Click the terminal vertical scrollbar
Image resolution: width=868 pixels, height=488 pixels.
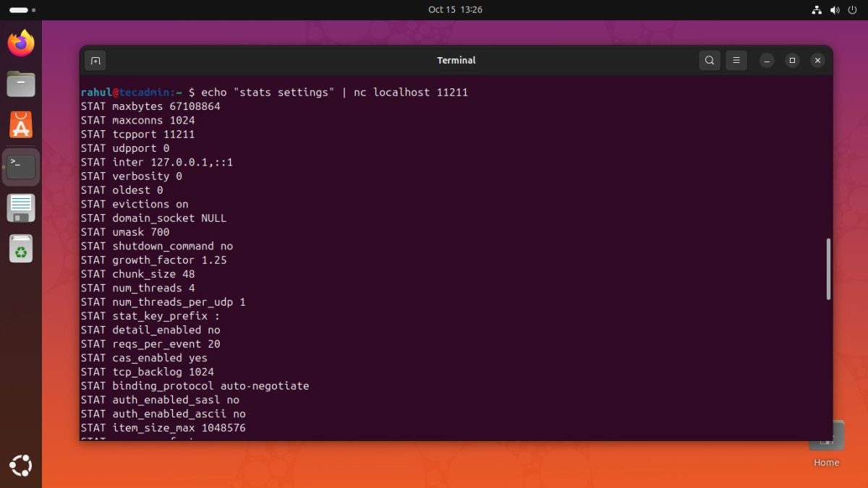828,269
